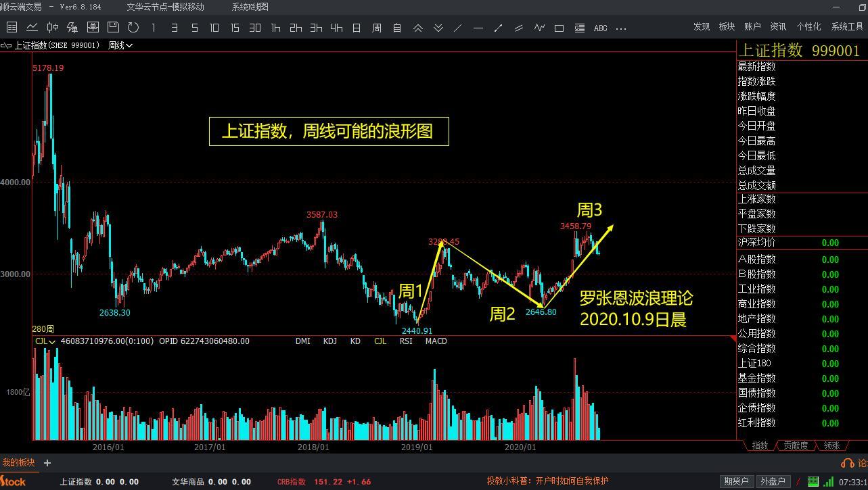Select the 1-minute period button
This screenshot has height=490, width=868.
154,28
